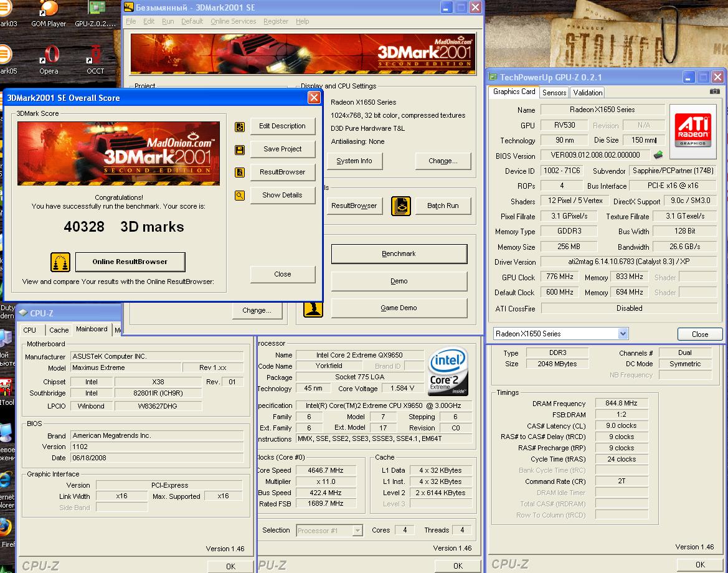This screenshot has width=728, height=573.
Task: Open GOM Player desktop shortcut
Action: coord(49,14)
